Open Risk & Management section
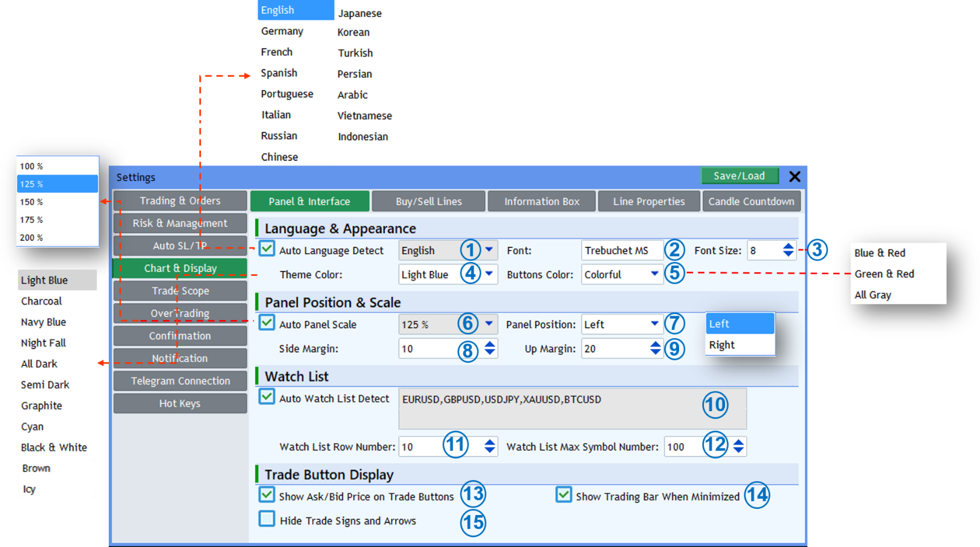This screenshot has width=980, height=547. click(x=180, y=223)
